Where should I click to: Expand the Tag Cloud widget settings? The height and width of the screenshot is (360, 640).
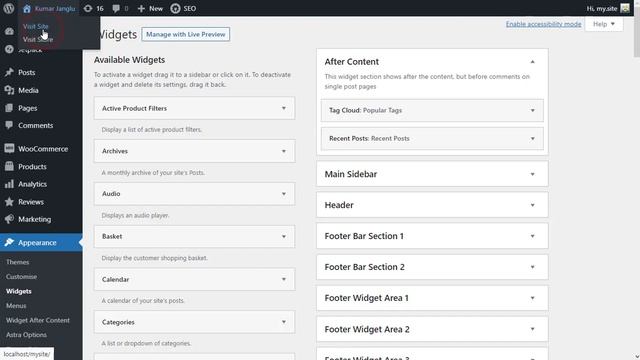(x=532, y=110)
